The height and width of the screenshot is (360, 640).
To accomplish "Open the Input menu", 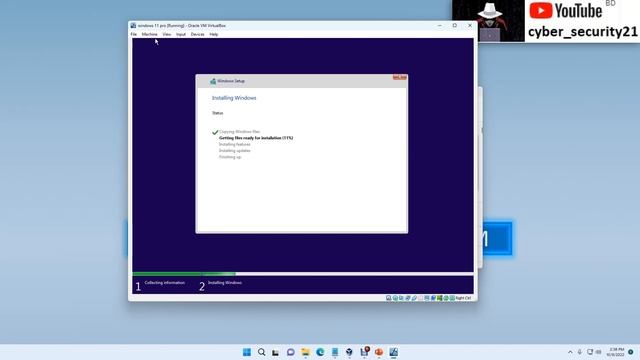I will click(x=181, y=34).
